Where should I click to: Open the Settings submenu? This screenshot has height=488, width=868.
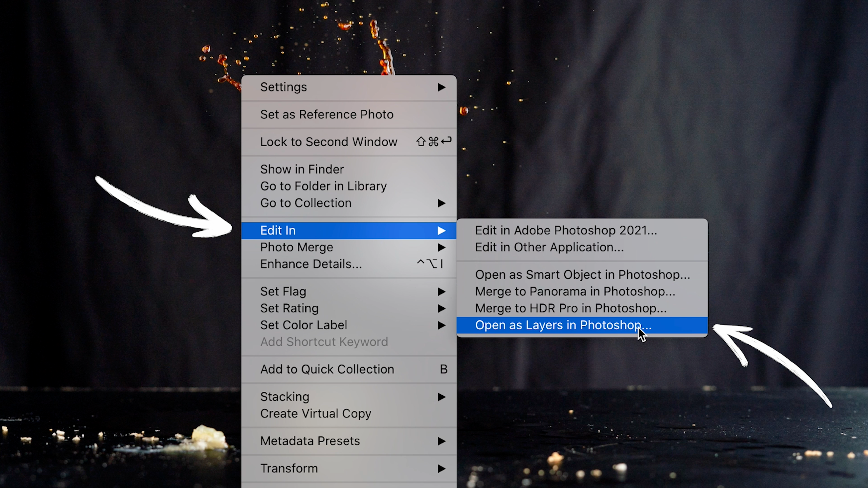(349, 87)
